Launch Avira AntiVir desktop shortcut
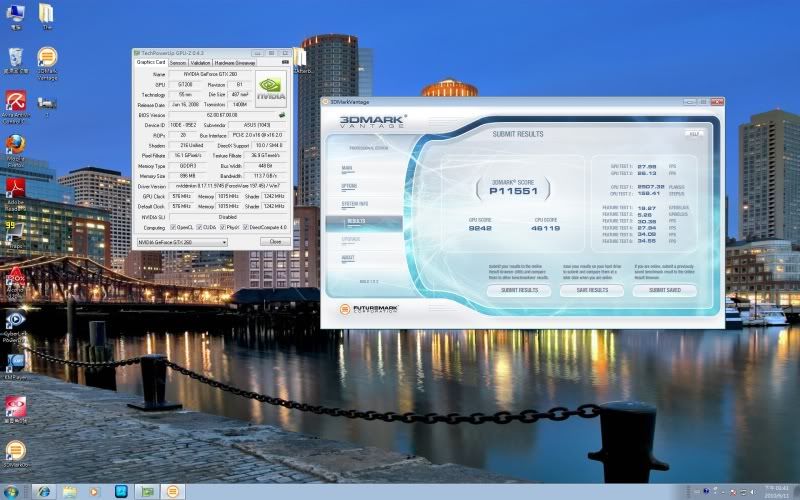 tap(16, 106)
